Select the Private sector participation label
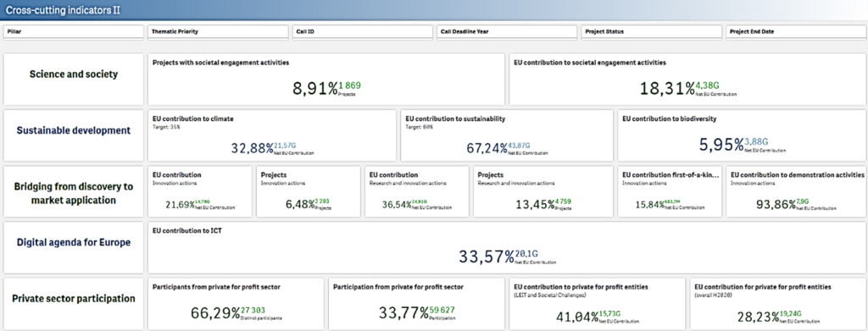 pyautogui.click(x=73, y=299)
